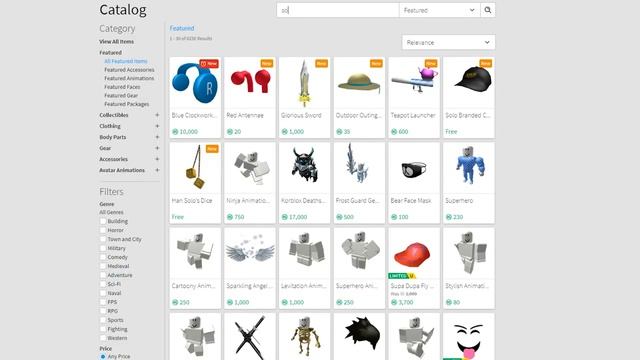Check the Sci-Fi genre filter

click(x=103, y=284)
